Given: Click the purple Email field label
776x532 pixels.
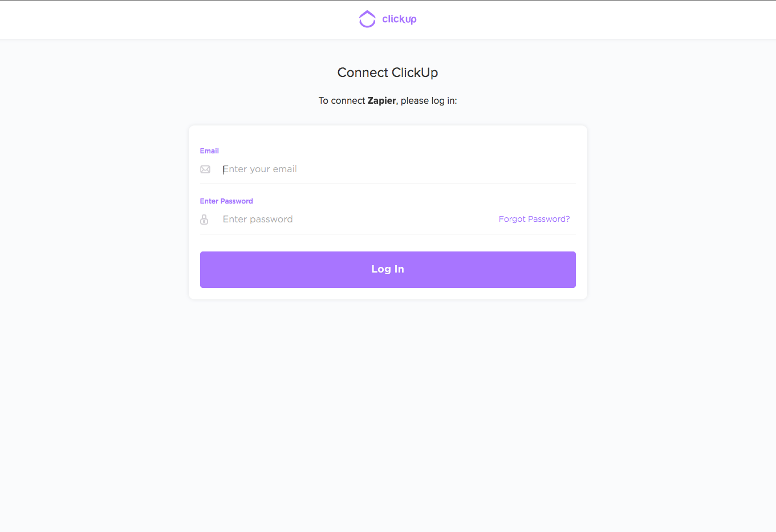Looking at the screenshot, I should point(209,151).
